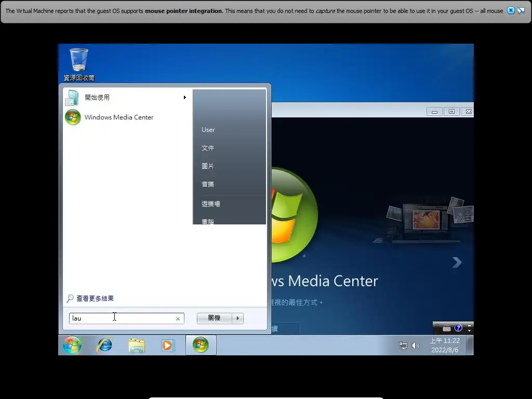
Task: Clear the search box with the X button
Action: tap(178, 318)
